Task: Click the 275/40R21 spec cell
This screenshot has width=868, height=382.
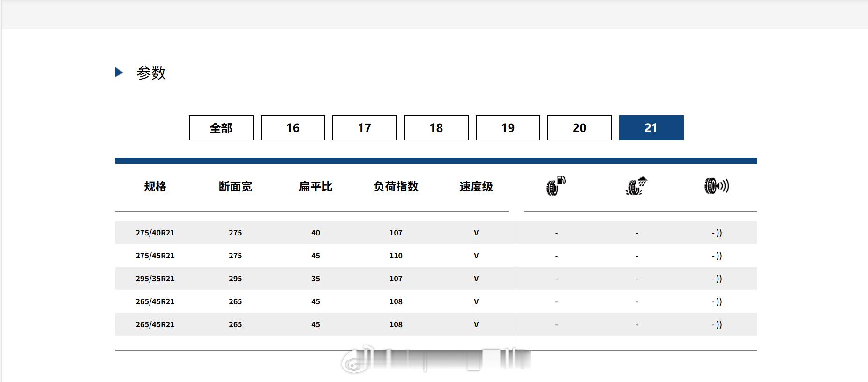Action: coord(155,233)
